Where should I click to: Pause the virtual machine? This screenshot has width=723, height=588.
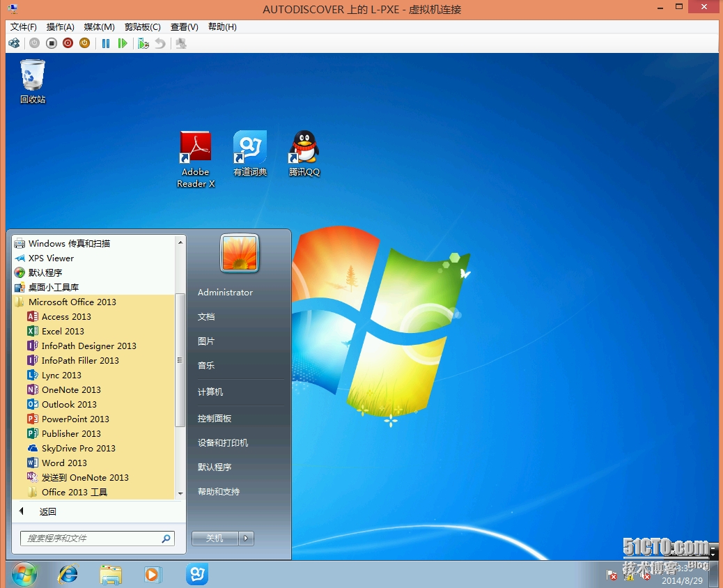[106, 43]
